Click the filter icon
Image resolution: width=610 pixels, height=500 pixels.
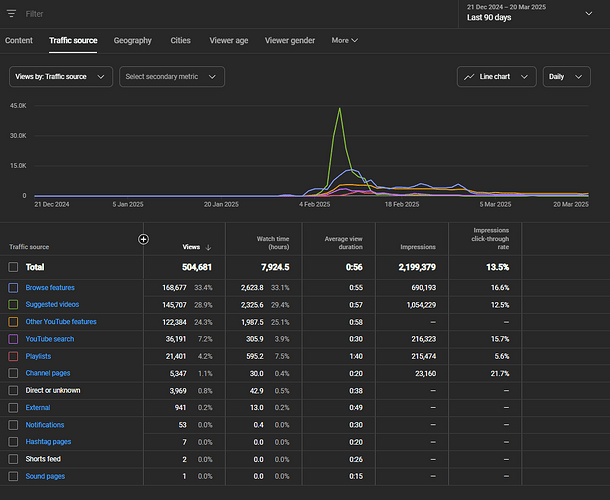tap(13, 14)
